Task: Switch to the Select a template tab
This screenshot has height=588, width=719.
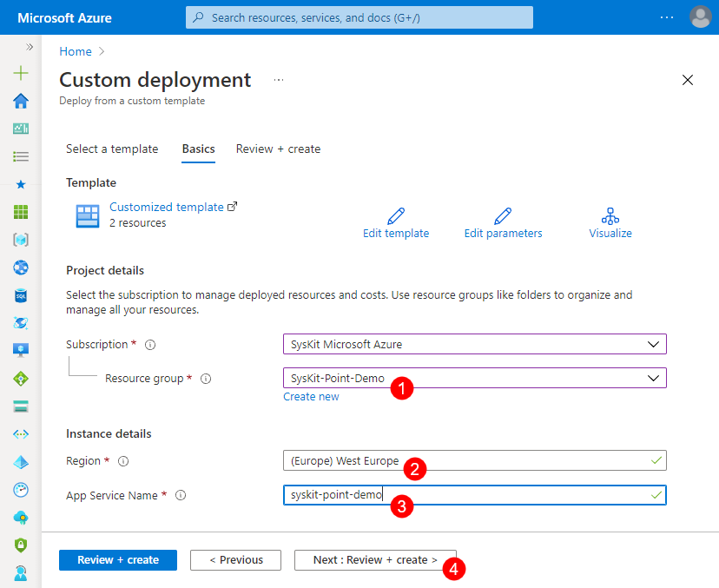Action: click(112, 149)
